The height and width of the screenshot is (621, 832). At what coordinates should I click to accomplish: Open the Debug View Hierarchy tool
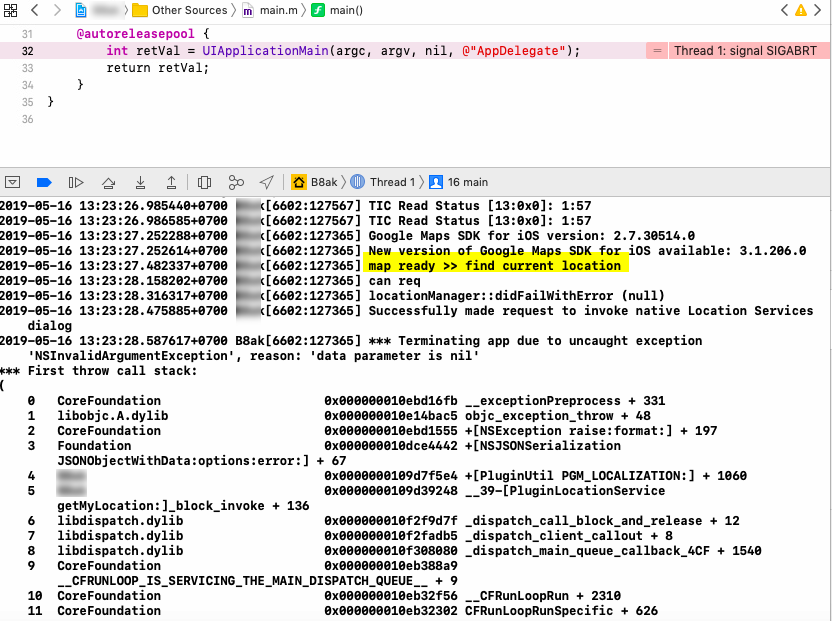204,182
